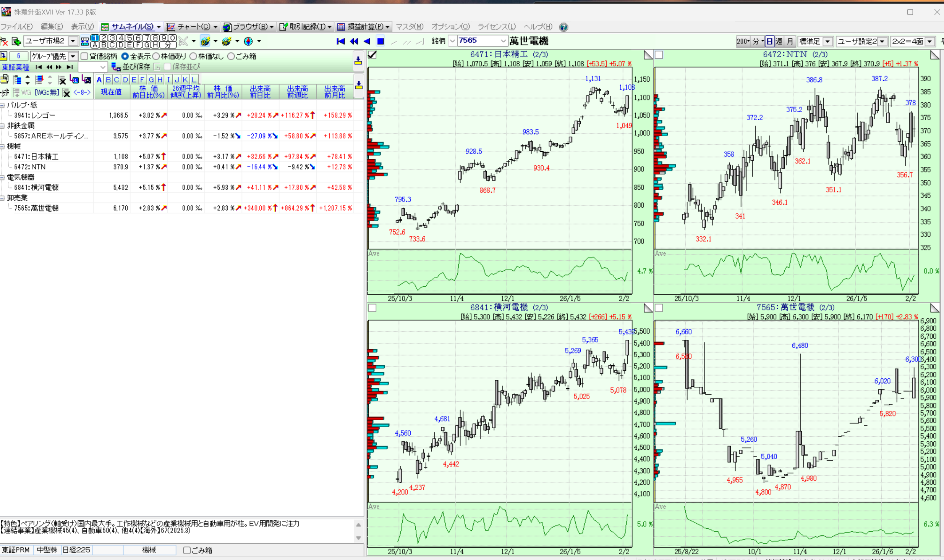
Task: Click the 出来高前日比 column header
Action: [x=260, y=92]
